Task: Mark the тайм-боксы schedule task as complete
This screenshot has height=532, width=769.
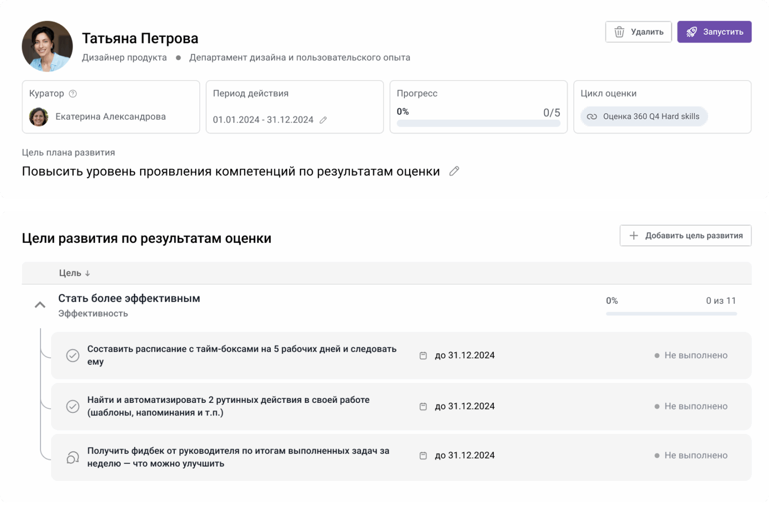Action: (73, 355)
